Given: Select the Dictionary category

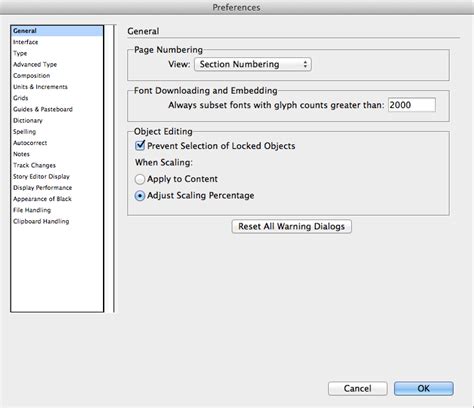Looking at the screenshot, I should coord(28,120).
